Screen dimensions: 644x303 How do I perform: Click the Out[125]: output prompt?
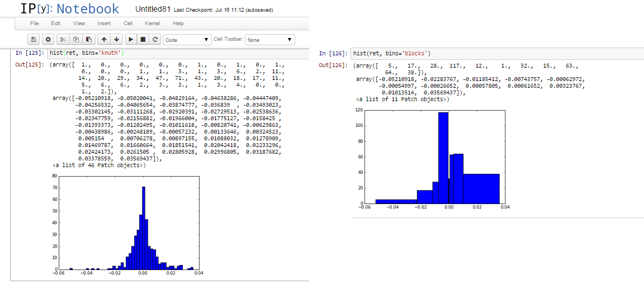click(30, 65)
